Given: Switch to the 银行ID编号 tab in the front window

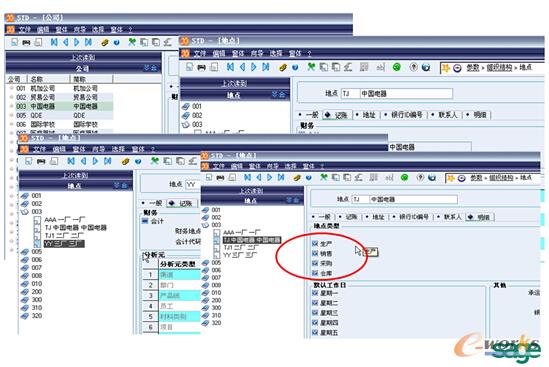Looking at the screenshot, I should click(x=414, y=217).
